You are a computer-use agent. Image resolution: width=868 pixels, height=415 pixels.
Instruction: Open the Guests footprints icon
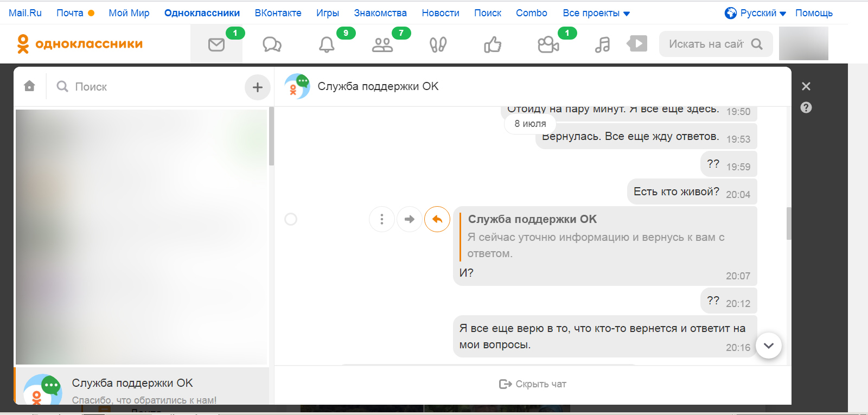(x=438, y=44)
